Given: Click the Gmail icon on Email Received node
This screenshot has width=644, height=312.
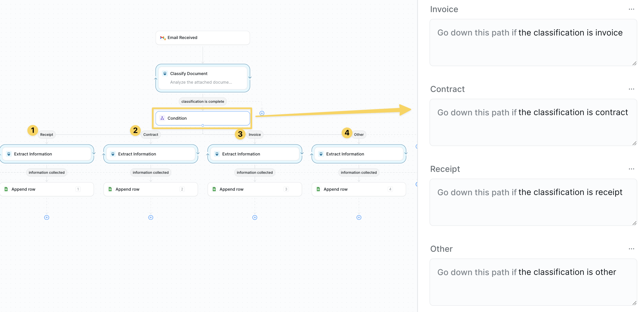Looking at the screenshot, I should (163, 38).
